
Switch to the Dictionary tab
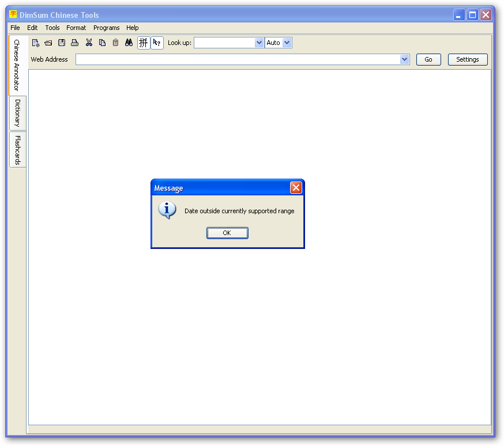click(18, 113)
